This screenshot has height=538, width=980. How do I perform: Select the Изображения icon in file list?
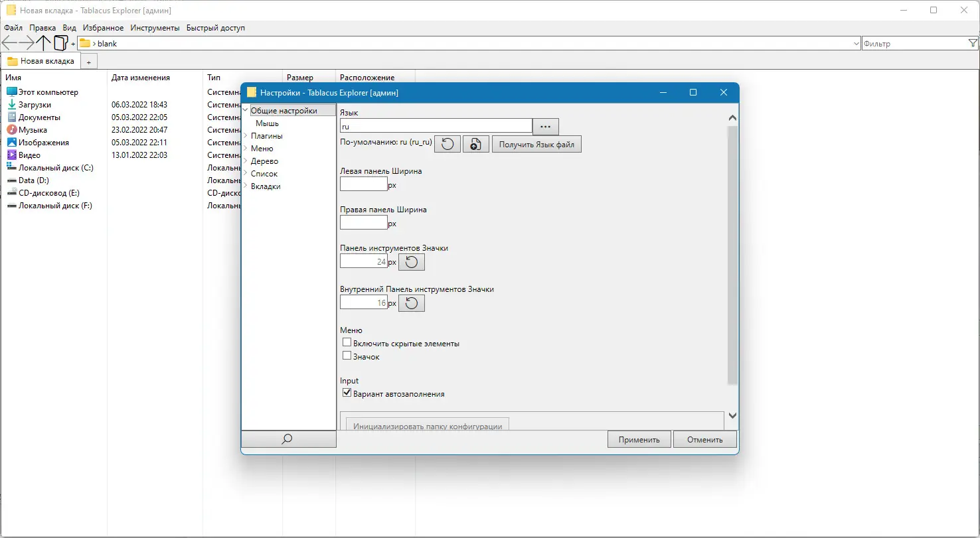tap(11, 143)
